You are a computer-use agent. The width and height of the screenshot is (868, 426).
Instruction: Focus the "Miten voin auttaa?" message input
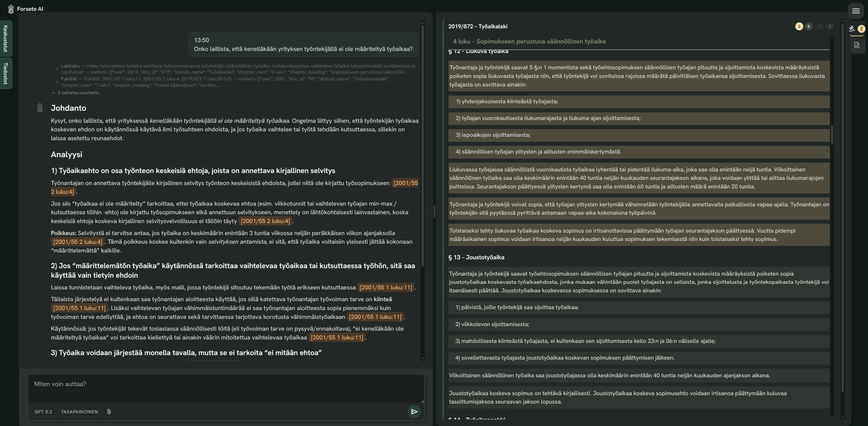click(226, 389)
